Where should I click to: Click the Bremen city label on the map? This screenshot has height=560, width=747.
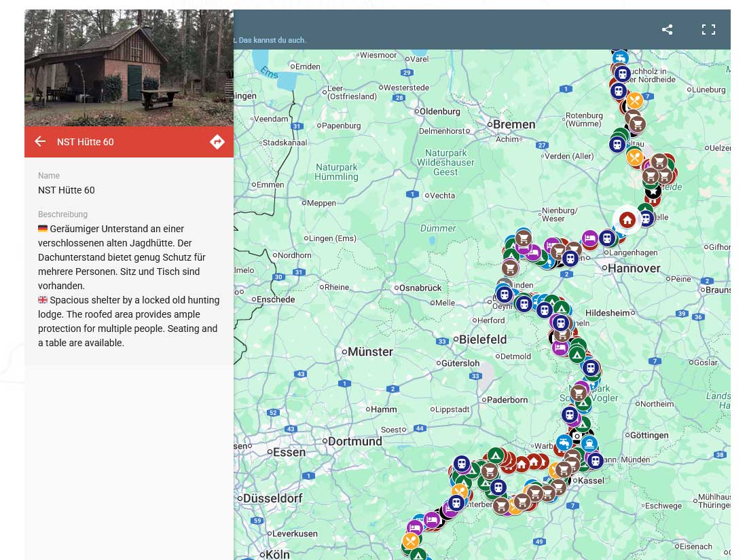(513, 124)
